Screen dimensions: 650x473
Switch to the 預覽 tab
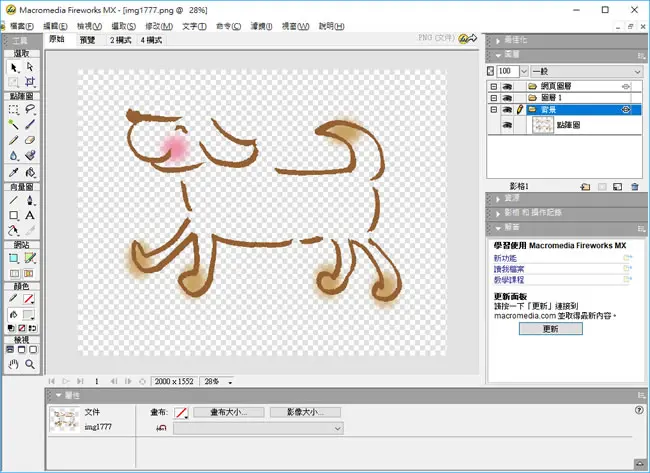tap(87, 40)
